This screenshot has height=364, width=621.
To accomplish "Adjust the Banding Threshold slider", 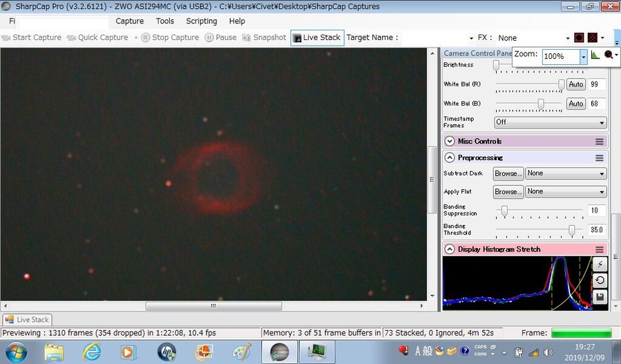I will pyautogui.click(x=571, y=231).
